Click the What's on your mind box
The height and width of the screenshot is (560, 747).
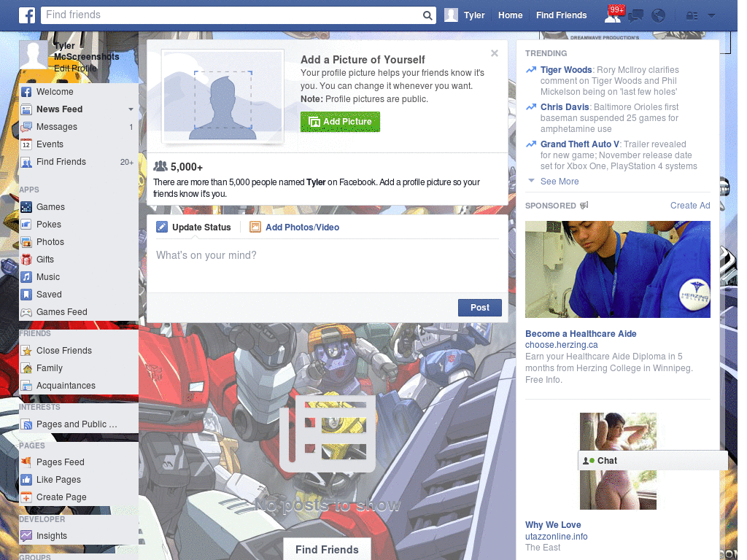328,267
